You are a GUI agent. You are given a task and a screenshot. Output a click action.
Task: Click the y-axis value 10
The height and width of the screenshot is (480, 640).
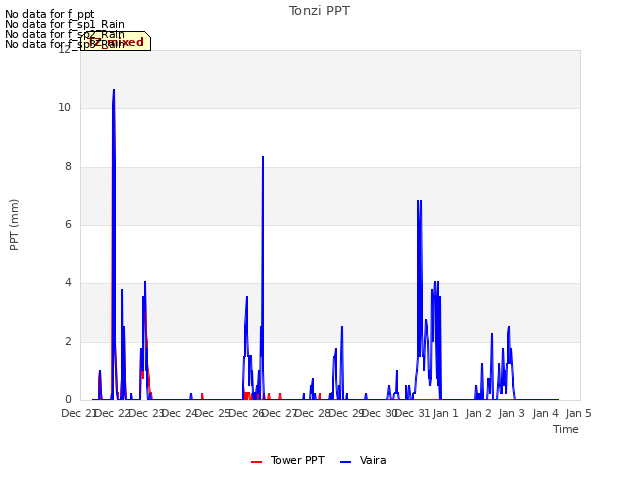(x=64, y=107)
